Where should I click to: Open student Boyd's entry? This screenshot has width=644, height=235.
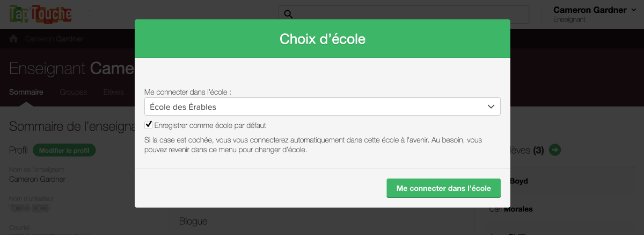tap(519, 181)
